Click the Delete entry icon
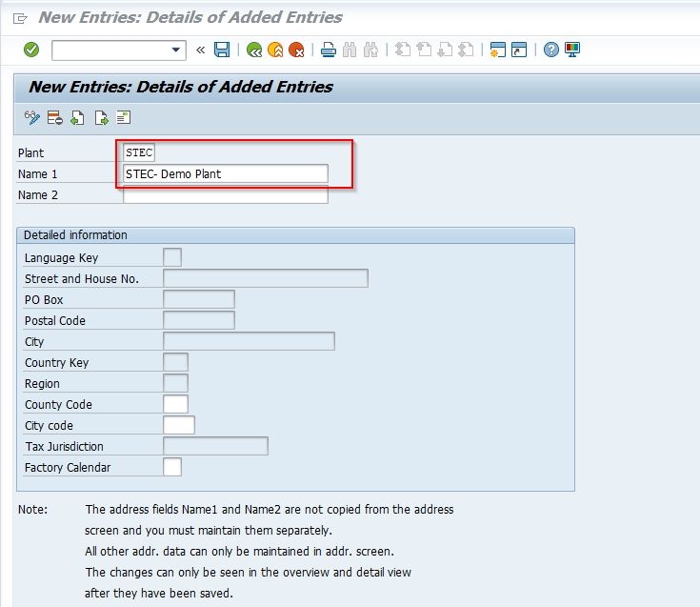 (x=55, y=118)
